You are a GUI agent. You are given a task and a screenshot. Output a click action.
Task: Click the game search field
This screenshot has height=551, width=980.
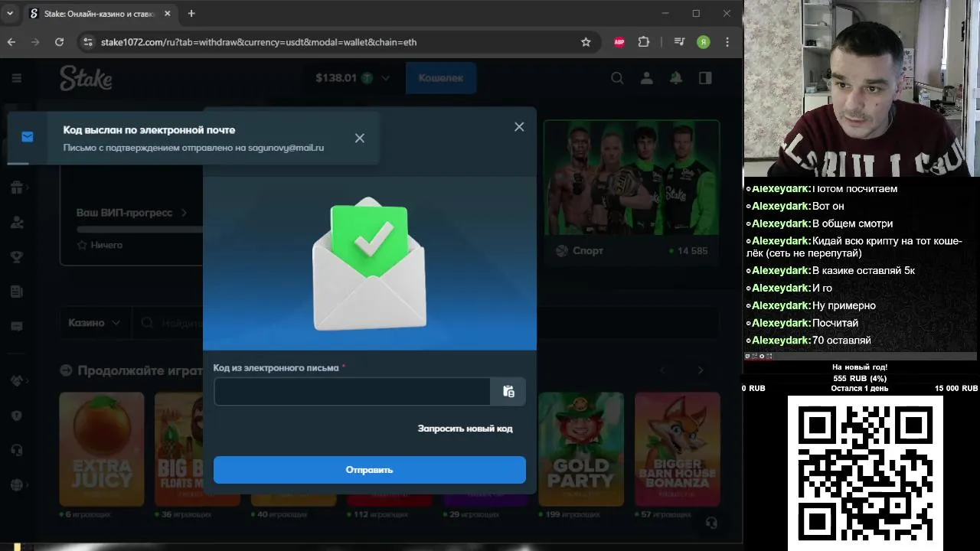click(425, 323)
